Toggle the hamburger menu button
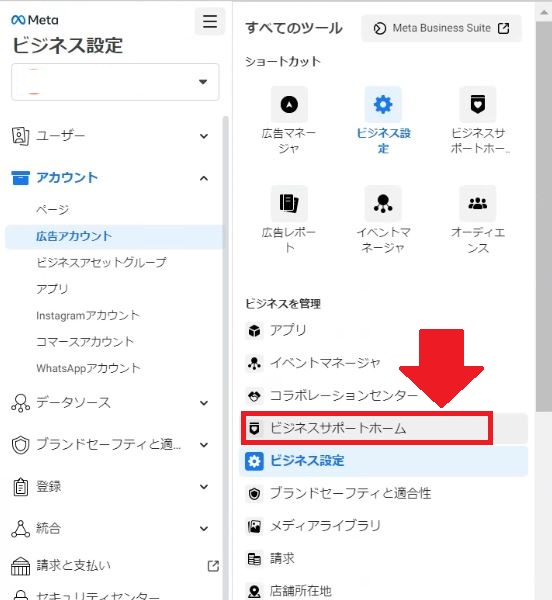The image size is (552, 600). [210, 21]
